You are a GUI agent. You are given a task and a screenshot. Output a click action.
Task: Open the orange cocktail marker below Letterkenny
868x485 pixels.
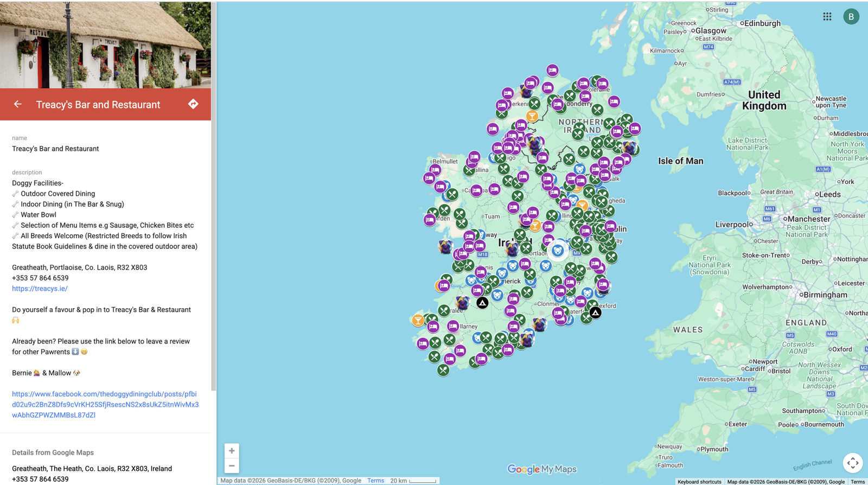click(532, 116)
